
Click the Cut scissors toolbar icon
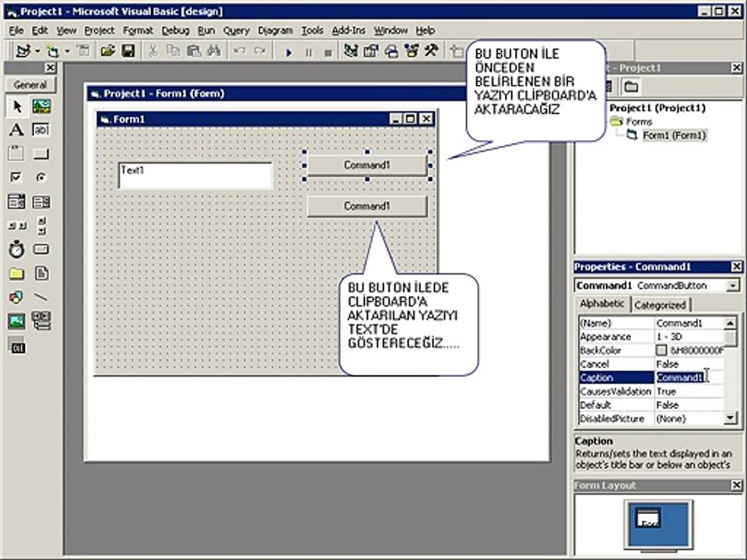click(153, 51)
